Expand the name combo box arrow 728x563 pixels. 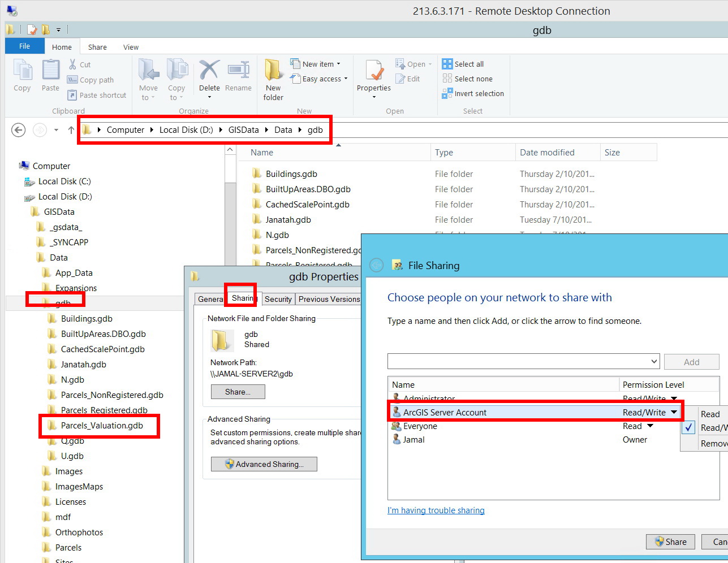click(654, 361)
